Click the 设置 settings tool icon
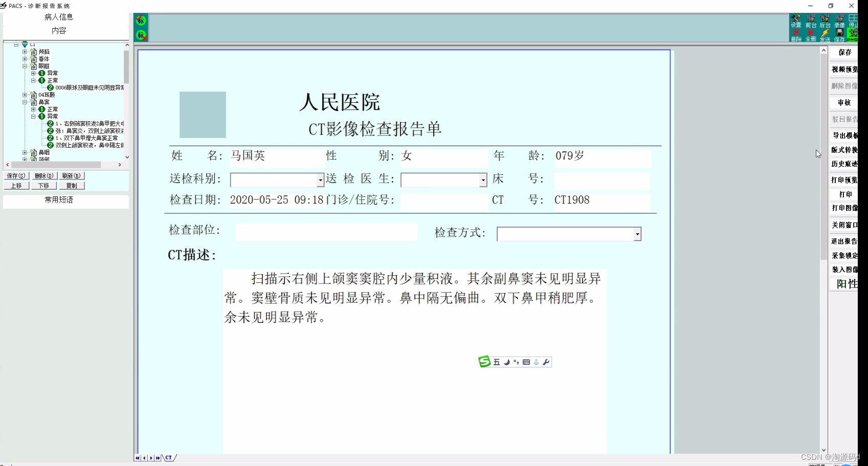 pyautogui.click(x=796, y=19)
